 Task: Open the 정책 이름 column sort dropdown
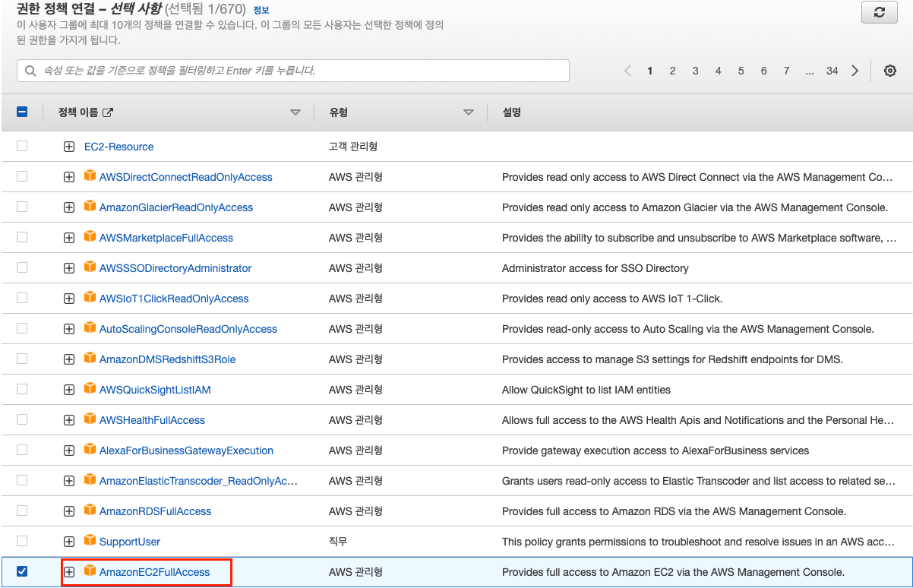(295, 112)
